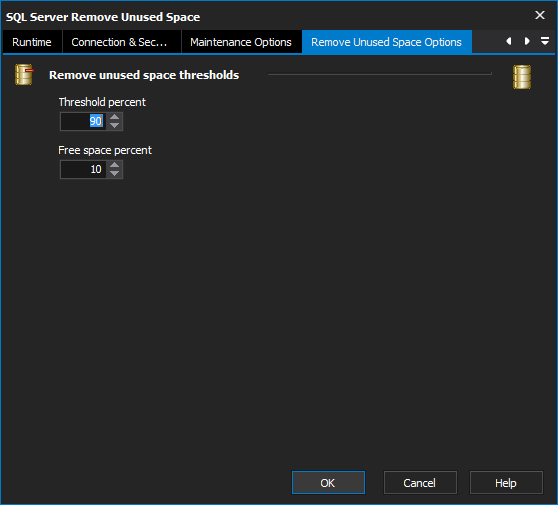The height and width of the screenshot is (505, 558).
Task: Click the database icon beside section heading
Action: click(x=24, y=74)
